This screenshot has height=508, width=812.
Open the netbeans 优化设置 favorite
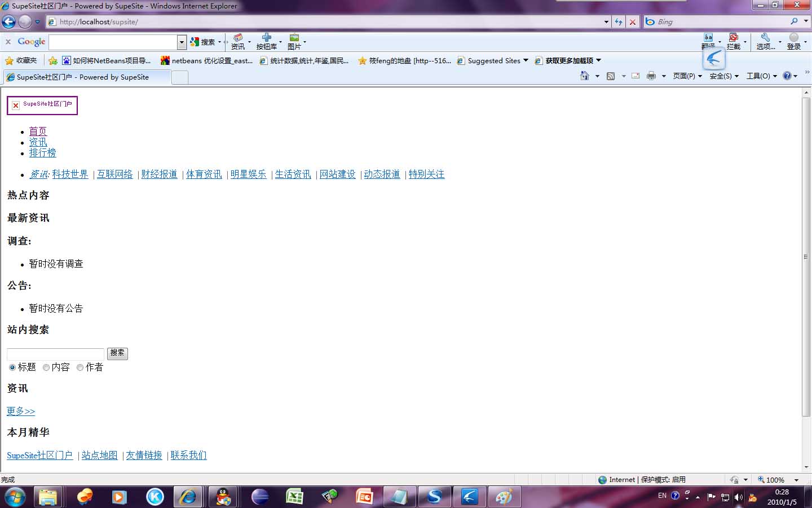click(206, 60)
